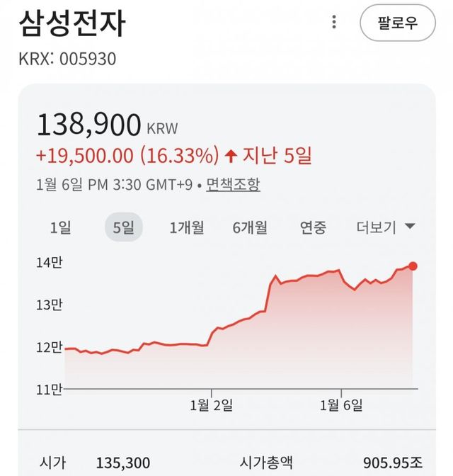The image size is (453, 476).
Task: Expand the 더보기 dropdown arrow
Action: (x=409, y=227)
